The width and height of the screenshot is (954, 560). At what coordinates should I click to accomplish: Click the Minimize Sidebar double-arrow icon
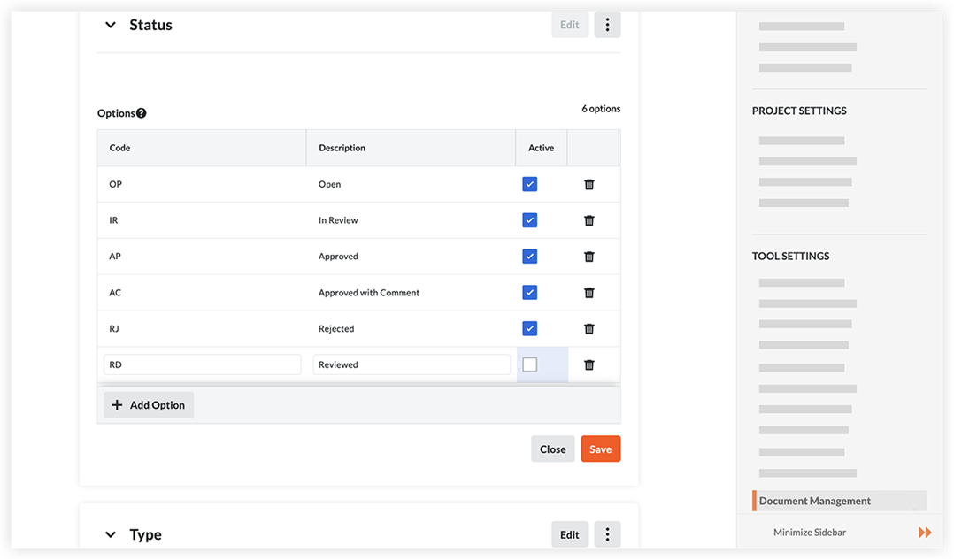coord(925,533)
